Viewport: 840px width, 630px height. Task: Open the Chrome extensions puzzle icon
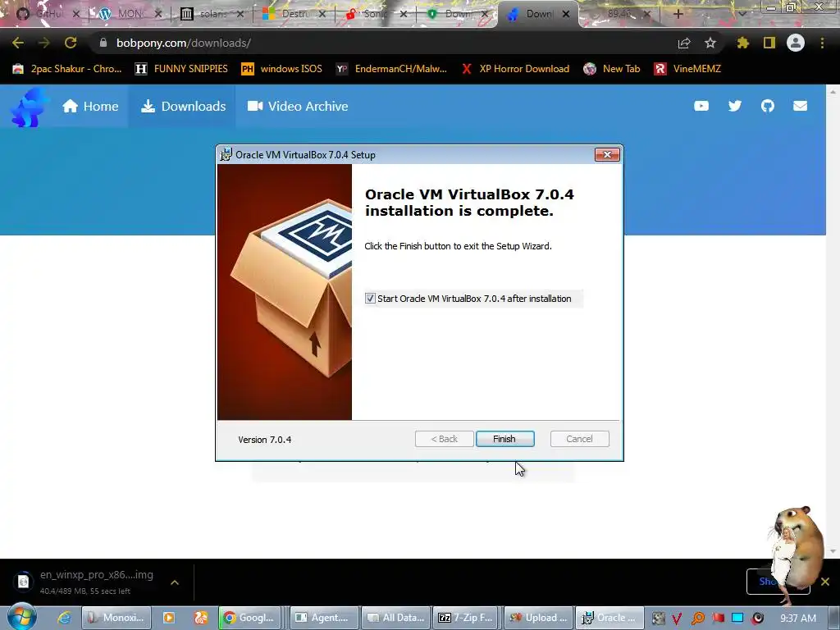[742, 43]
